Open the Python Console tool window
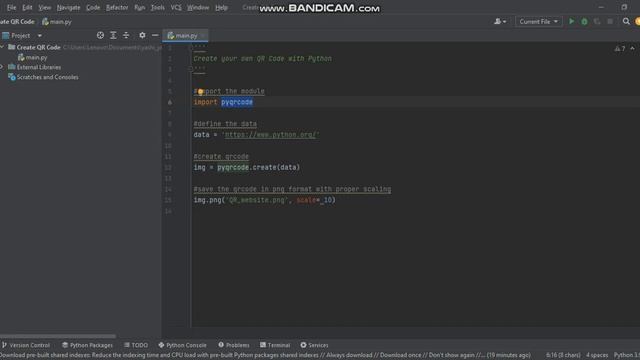This screenshot has width=640, height=360. tap(182, 345)
